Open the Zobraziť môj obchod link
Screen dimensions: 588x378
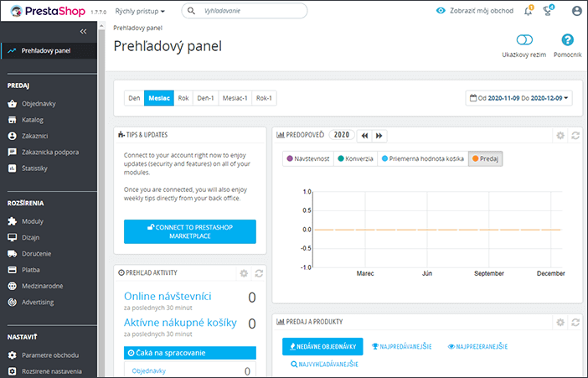click(475, 11)
